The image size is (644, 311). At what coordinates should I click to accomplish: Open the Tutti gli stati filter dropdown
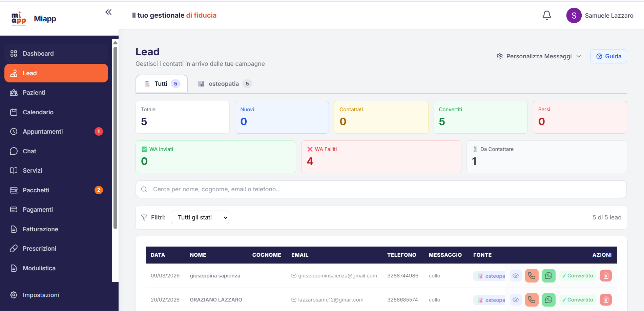200,217
